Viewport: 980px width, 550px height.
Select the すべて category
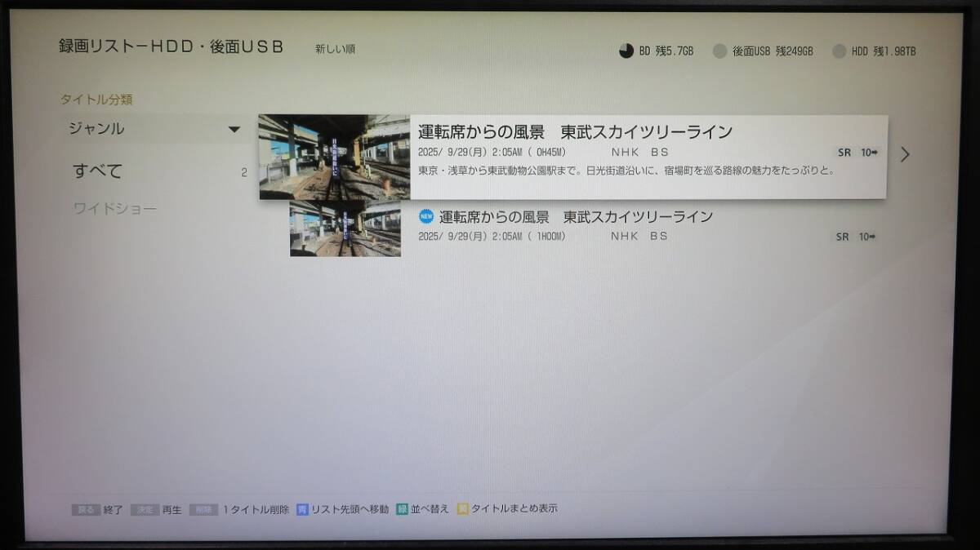[x=98, y=171]
